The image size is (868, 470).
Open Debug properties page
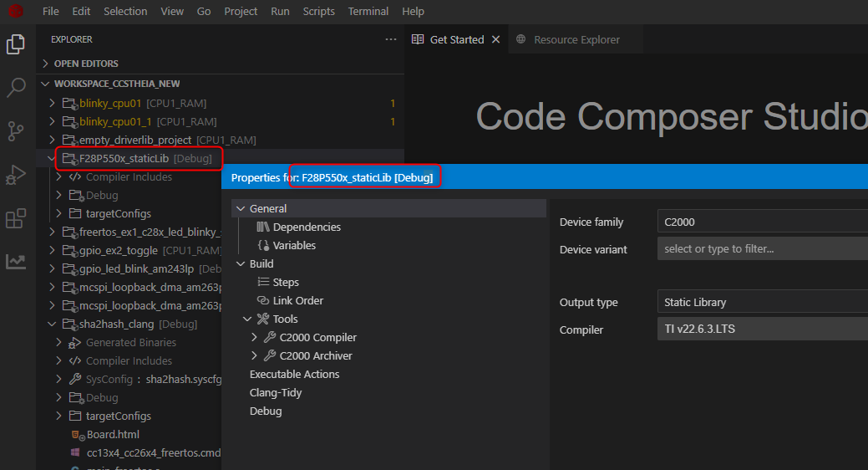(x=266, y=411)
